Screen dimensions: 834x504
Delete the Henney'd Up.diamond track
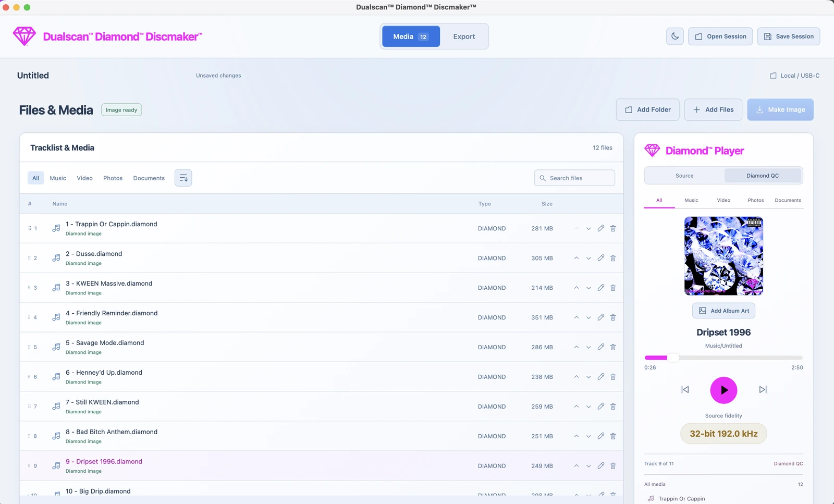click(613, 377)
